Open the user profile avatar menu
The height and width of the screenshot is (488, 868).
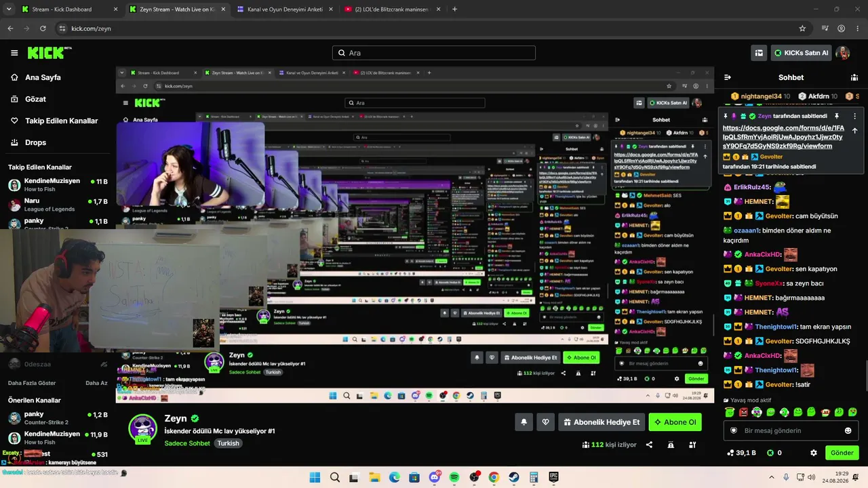coord(842,53)
